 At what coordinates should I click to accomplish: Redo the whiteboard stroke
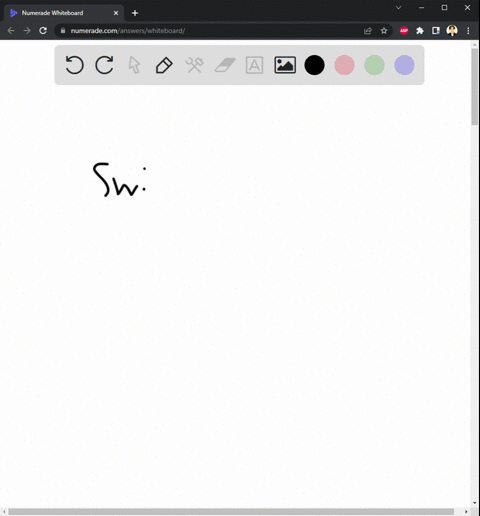point(104,65)
